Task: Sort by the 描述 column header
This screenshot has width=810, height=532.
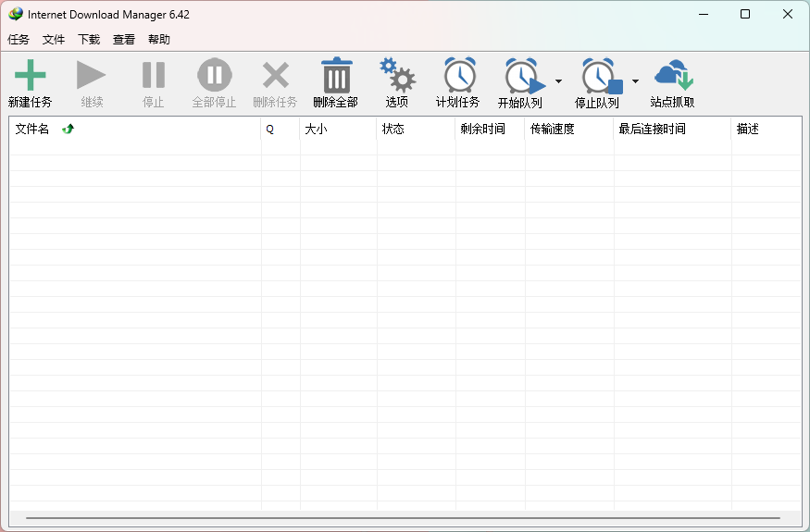Action: coord(766,129)
